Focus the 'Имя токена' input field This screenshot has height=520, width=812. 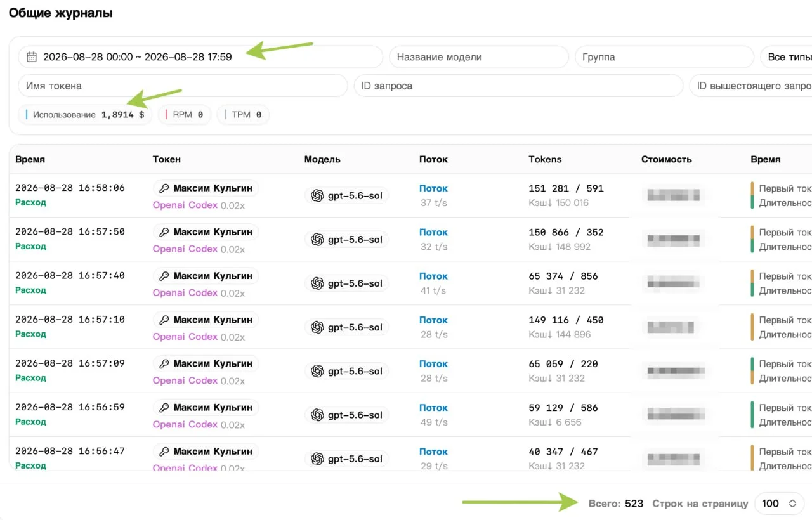(x=183, y=86)
